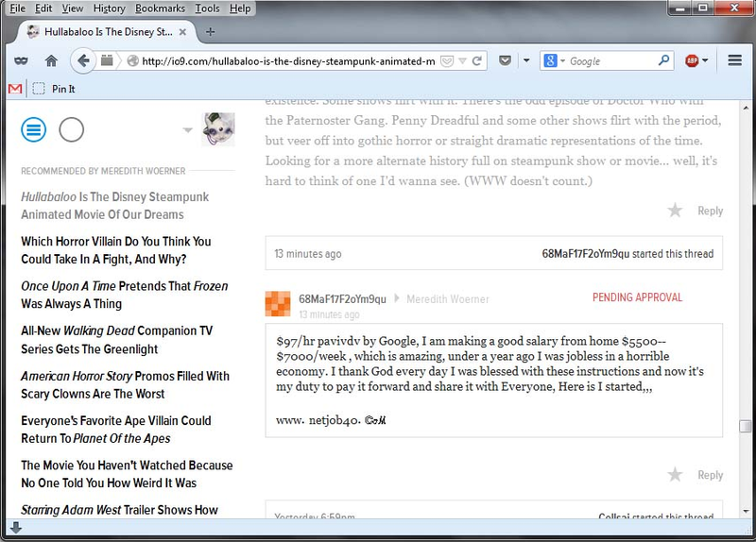Click the history folder icon beside back button

click(x=107, y=60)
